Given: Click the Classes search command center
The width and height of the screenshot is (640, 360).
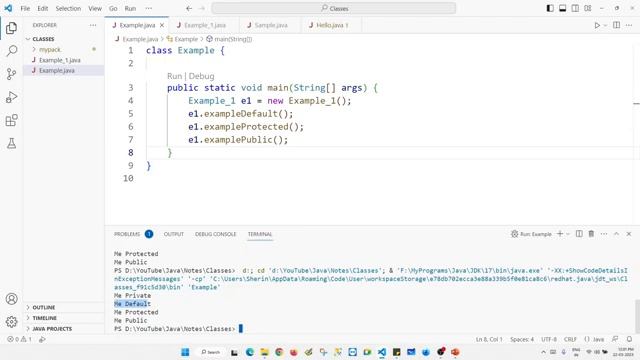Looking at the screenshot, I should point(334,8).
